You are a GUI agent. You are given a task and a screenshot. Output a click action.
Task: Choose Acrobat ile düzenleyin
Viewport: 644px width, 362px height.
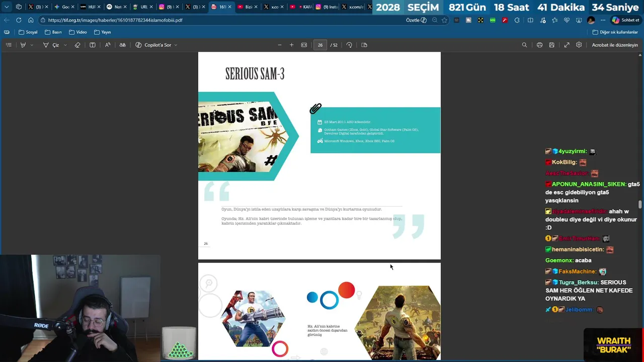coord(615,45)
